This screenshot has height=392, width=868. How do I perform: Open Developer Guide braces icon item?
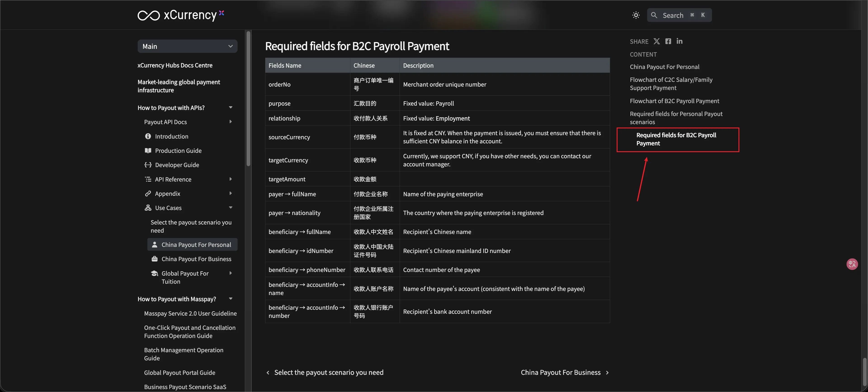pos(177,165)
